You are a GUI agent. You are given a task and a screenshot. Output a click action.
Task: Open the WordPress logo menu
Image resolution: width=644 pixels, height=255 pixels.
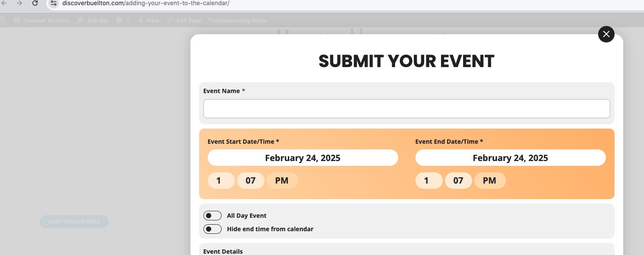pyautogui.click(x=3, y=20)
